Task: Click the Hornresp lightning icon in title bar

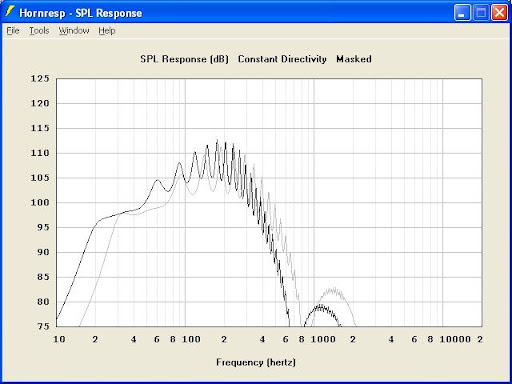Action: pyautogui.click(x=9, y=12)
